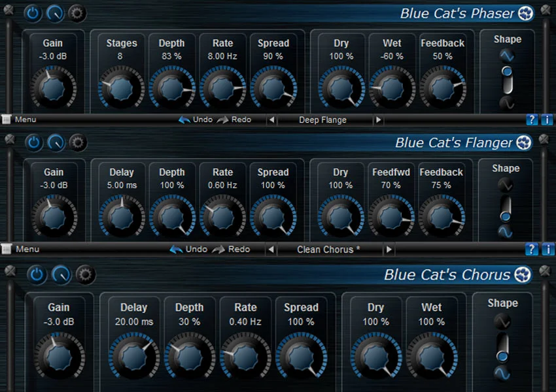Open Phaser info icon
The width and height of the screenshot is (556, 392).
[x=547, y=120]
